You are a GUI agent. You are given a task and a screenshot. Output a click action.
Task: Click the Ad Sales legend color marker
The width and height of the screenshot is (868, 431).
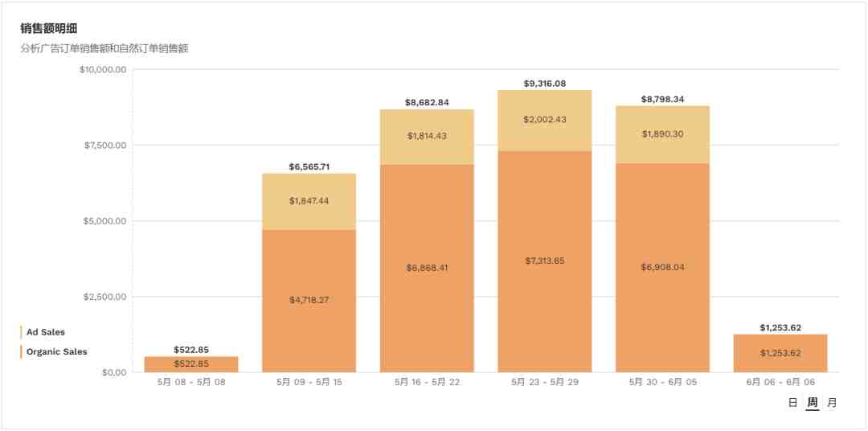click(x=21, y=332)
